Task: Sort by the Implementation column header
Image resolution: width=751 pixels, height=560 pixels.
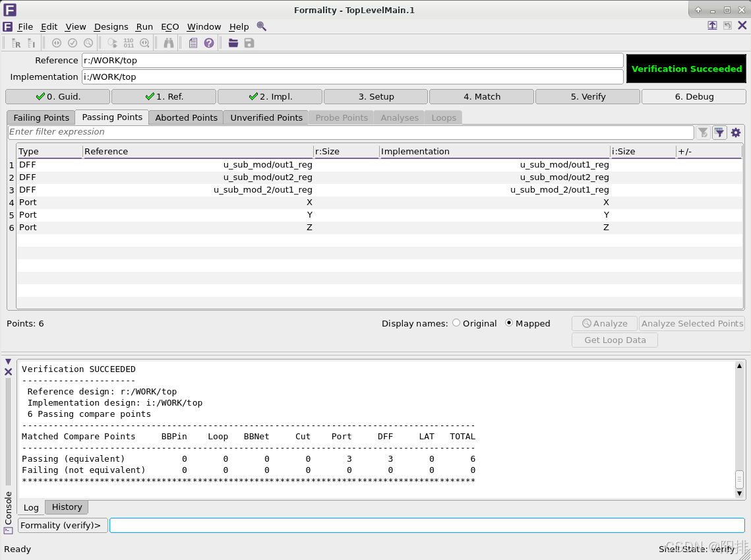Action: pos(495,151)
